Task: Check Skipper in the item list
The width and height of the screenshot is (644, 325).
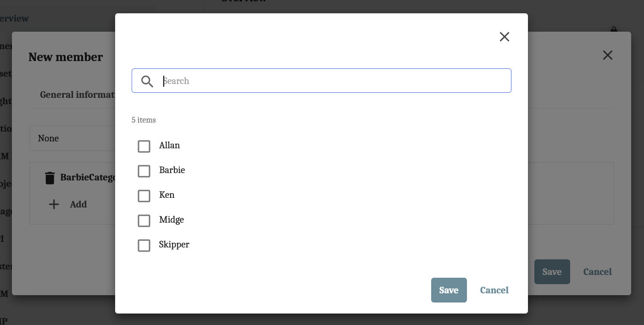Action: (x=144, y=246)
